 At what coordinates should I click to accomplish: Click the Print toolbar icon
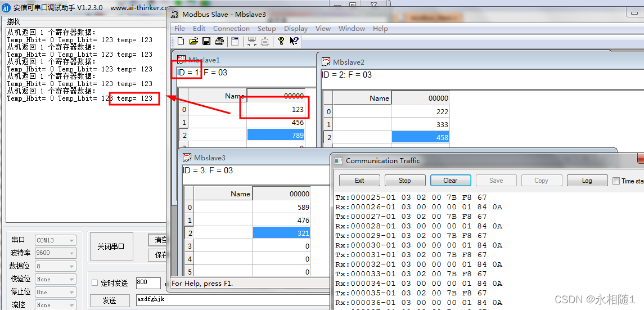click(x=219, y=41)
